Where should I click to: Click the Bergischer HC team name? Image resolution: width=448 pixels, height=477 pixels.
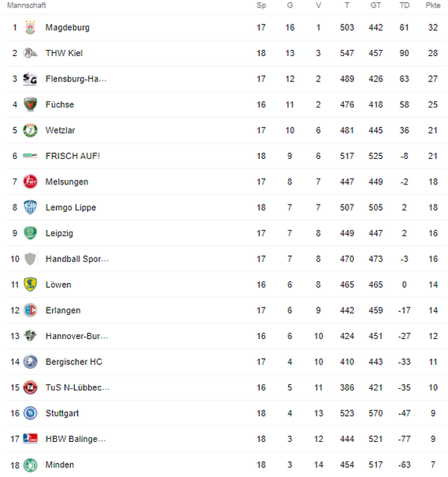point(74,362)
